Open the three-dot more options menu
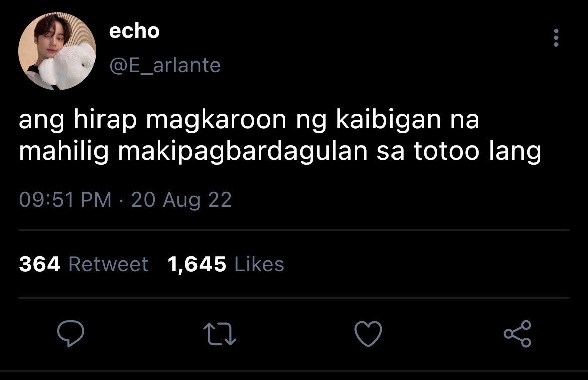Image resolution: width=588 pixels, height=380 pixels. pyautogui.click(x=556, y=38)
